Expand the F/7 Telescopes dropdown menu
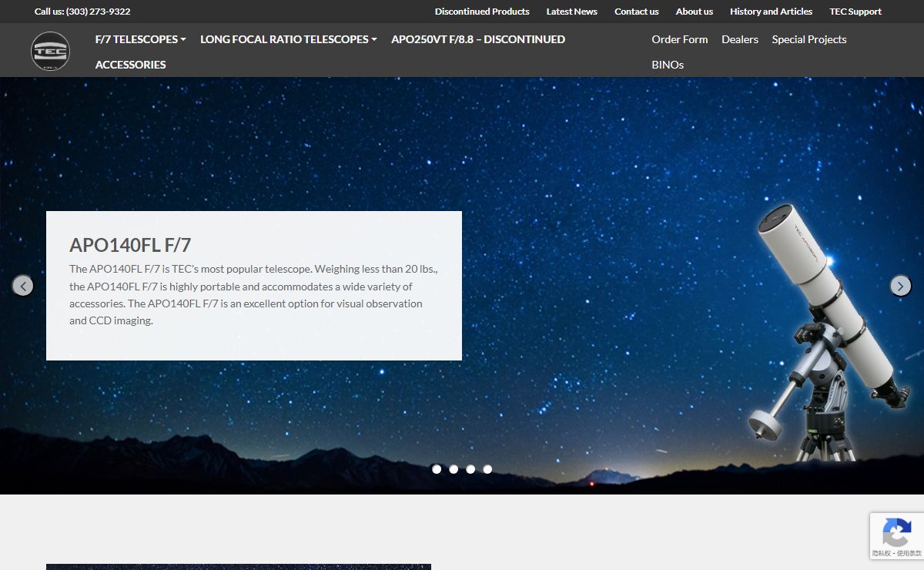The height and width of the screenshot is (570, 924). (x=141, y=39)
